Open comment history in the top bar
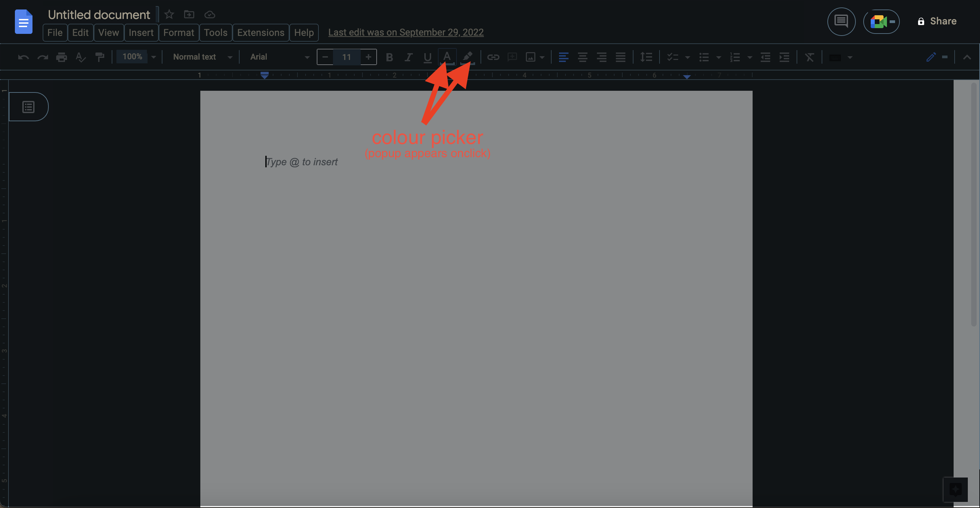This screenshot has height=508, width=980. coord(841,22)
